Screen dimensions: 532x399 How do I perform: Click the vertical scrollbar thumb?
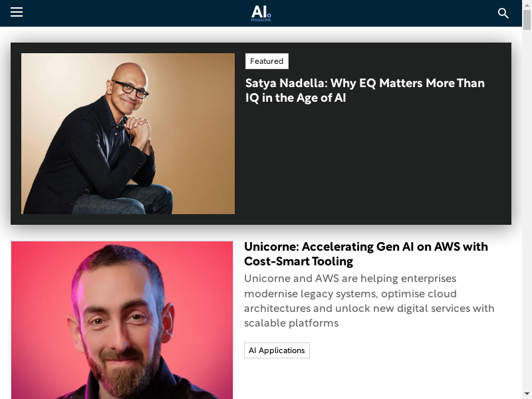(x=527, y=20)
